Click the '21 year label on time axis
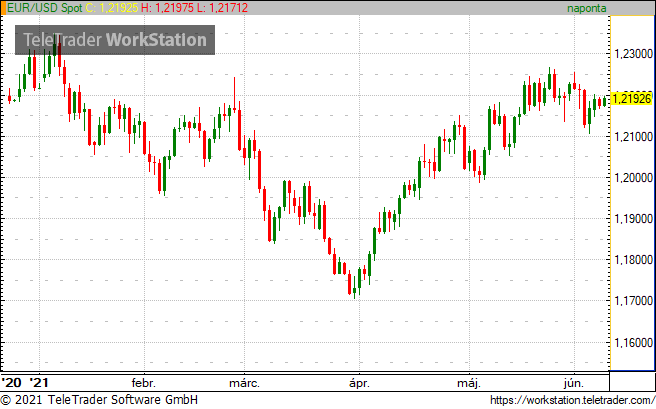Viewport: 656px width, 409px height. pos(39,382)
